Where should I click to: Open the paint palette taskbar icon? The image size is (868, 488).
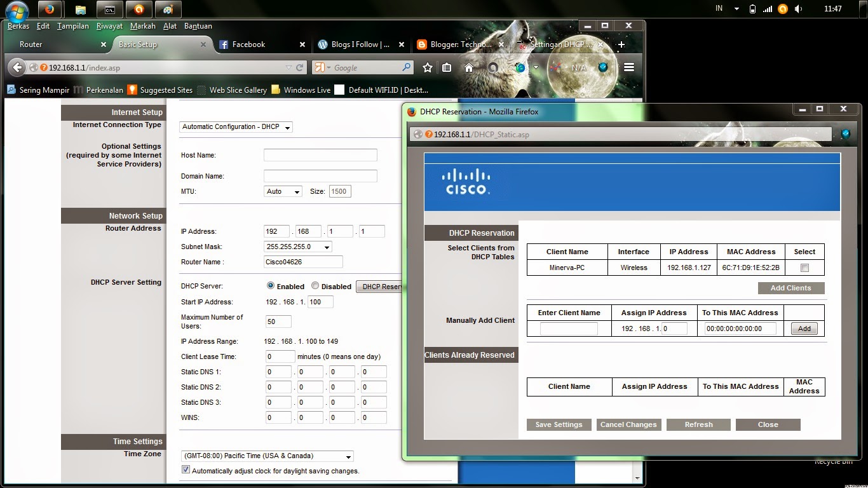(167, 10)
